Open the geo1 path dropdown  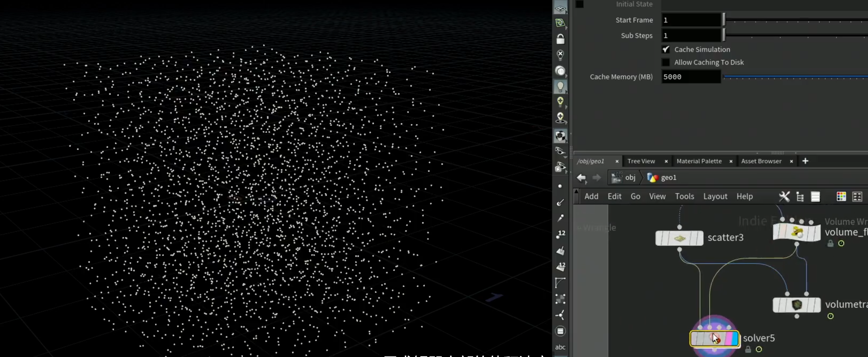(x=662, y=178)
